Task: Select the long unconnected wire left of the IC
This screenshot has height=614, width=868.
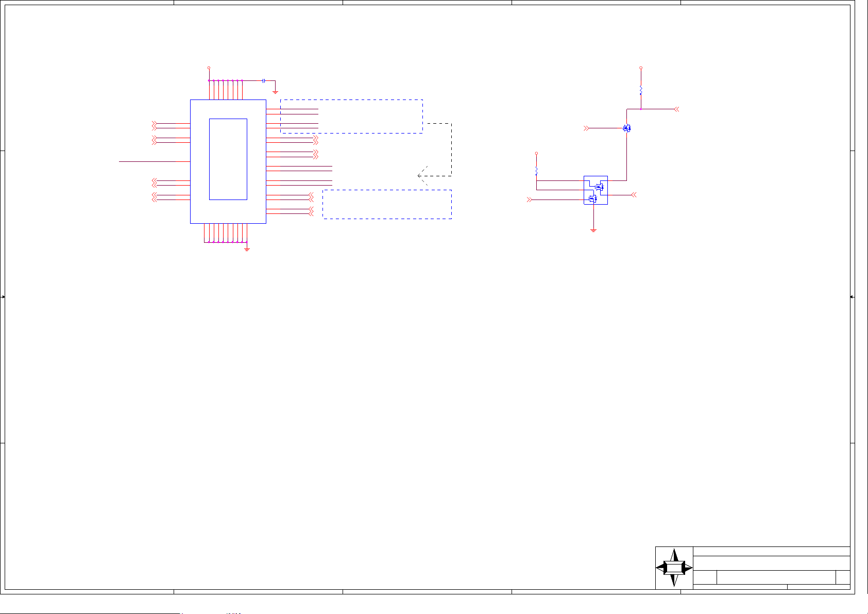Action: (x=155, y=161)
